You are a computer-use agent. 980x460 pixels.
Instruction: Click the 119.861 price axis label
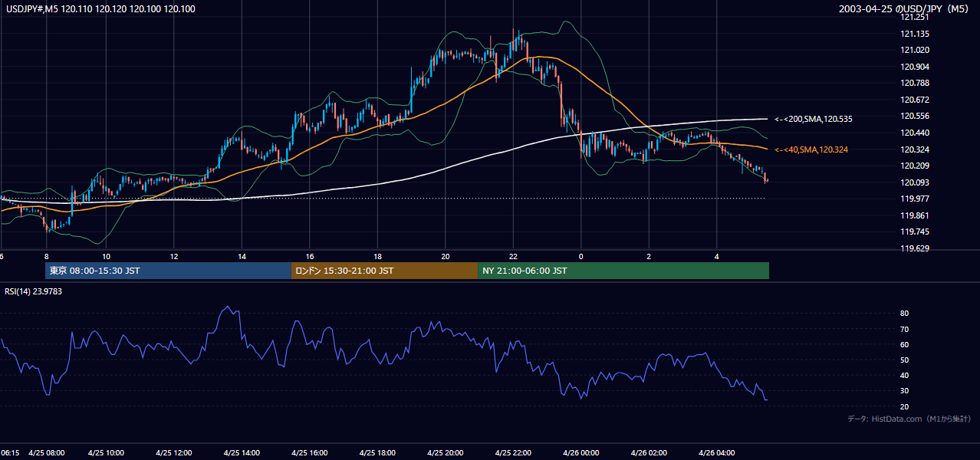[x=915, y=215]
